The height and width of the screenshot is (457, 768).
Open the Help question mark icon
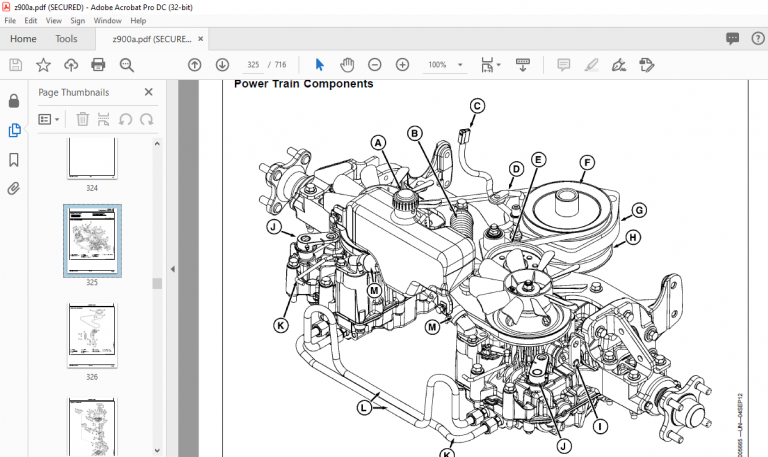758,39
